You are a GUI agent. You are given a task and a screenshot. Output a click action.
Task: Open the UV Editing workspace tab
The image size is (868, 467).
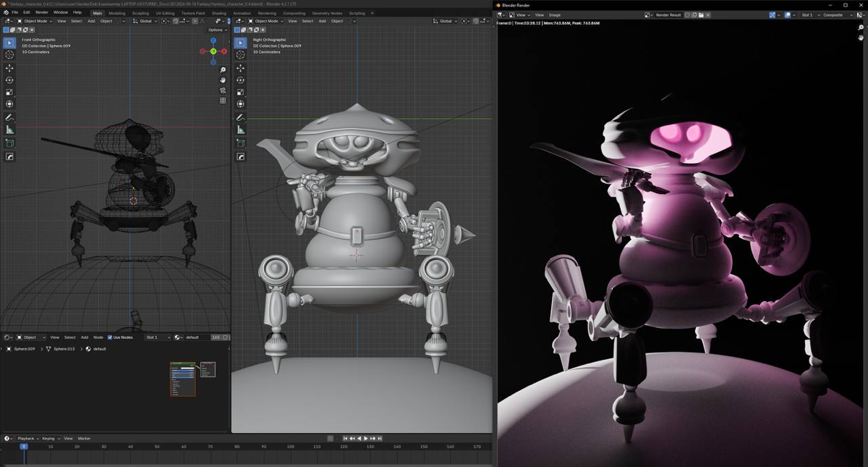tap(165, 13)
